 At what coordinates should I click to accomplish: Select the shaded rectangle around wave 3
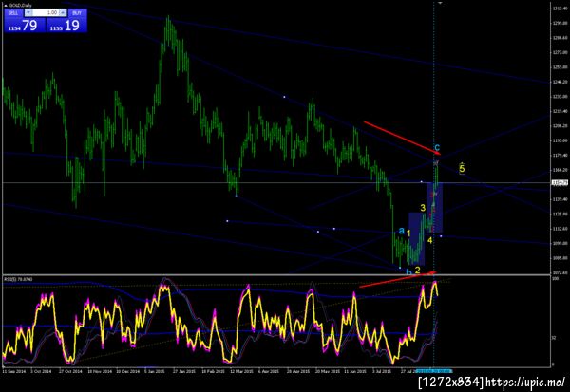pyautogui.click(x=417, y=238)
